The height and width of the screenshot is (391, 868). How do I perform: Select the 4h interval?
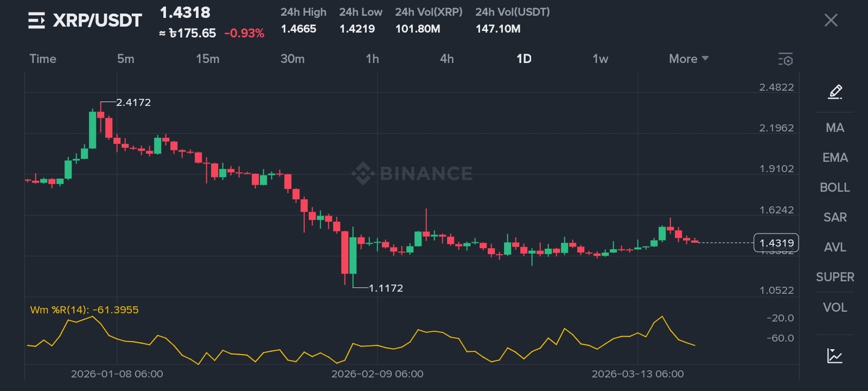tap(447, 59)
